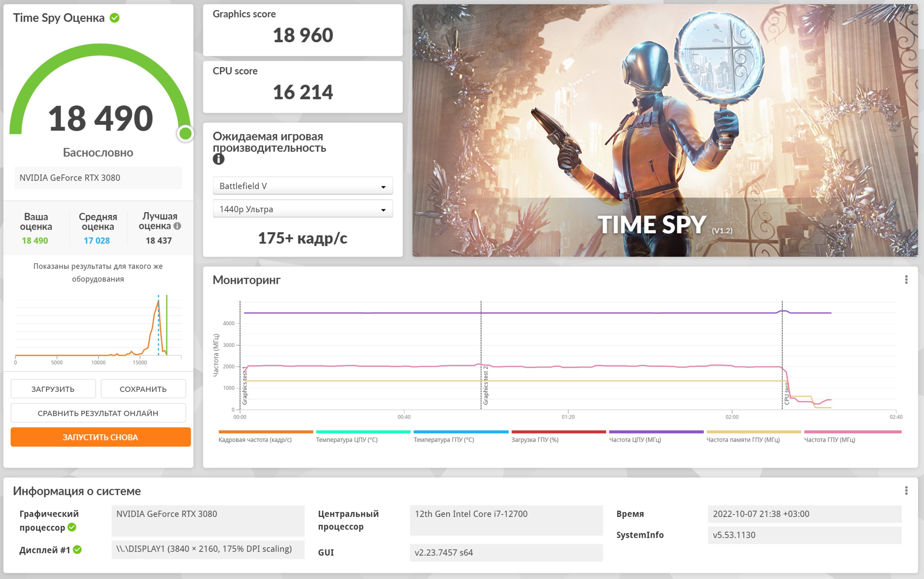Open the 1440p Ультра resolution dropdown

pos(302,209)
